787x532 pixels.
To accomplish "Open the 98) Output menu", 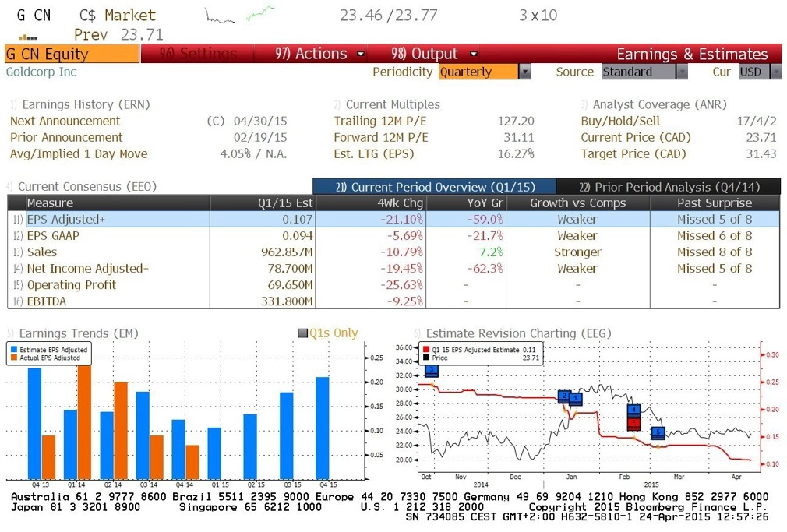I will coord(434,53).
